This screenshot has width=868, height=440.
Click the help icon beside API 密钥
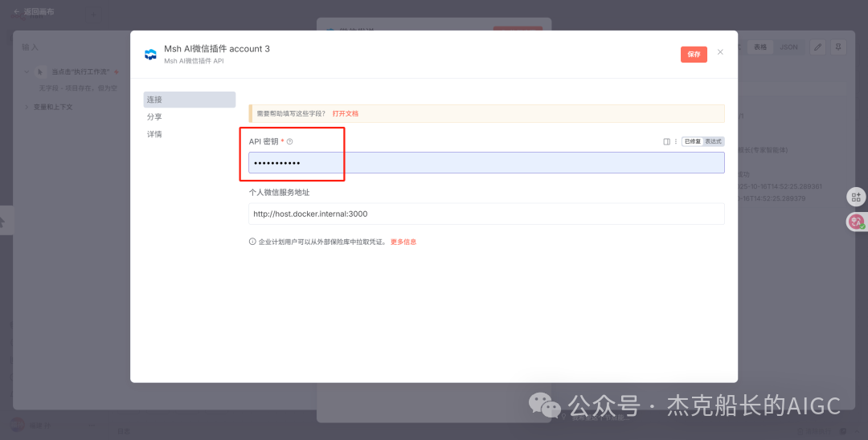tap(289, 141)
